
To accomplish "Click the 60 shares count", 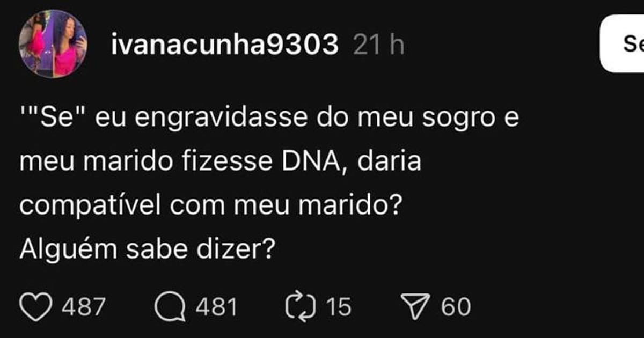I will [456, 307].
